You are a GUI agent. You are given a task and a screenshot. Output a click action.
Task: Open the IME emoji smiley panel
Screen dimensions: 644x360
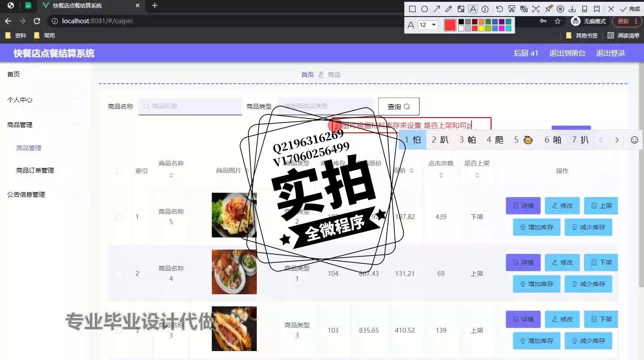point(634,140)
